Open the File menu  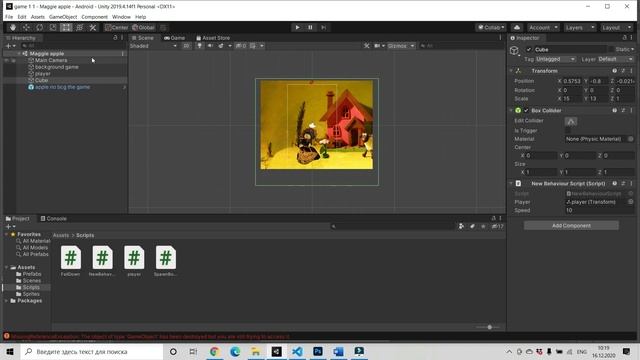(x=9, y=17)
